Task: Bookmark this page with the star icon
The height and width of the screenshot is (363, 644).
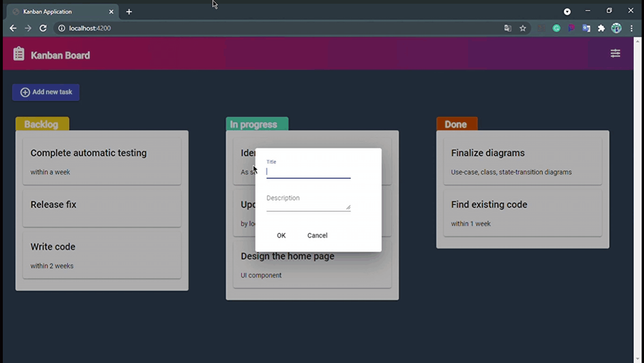Action: 523,28
